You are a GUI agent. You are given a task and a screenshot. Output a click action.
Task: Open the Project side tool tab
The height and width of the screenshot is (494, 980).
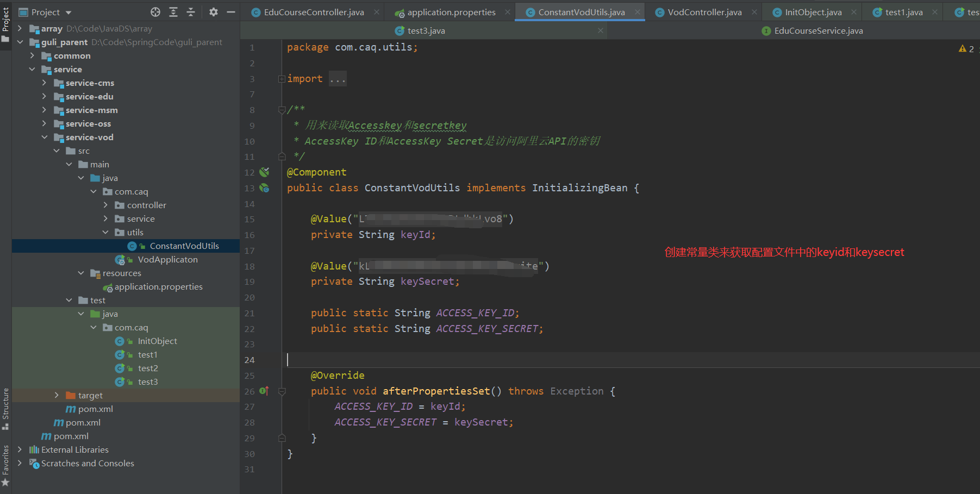(5, 24)
